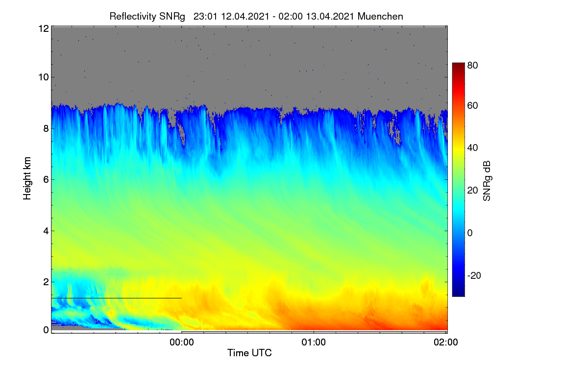The height and width of the screenshot is (392, 588).
Task: Click the '01:00' time tick label
Action: 314,343
